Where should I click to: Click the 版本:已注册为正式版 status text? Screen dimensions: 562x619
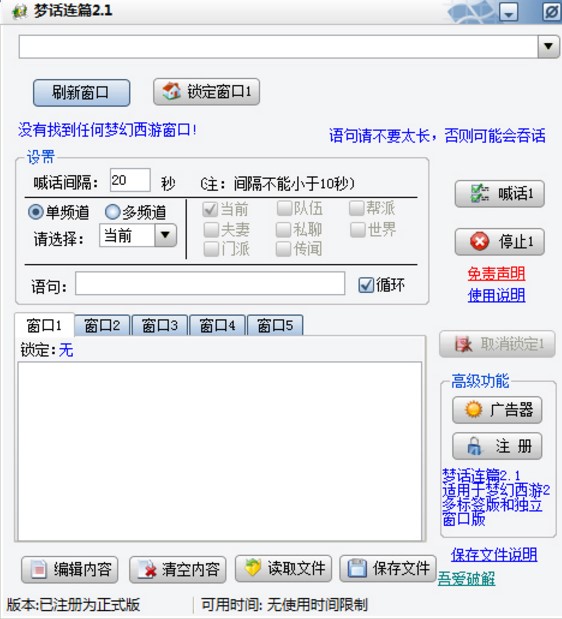[73, 605]
